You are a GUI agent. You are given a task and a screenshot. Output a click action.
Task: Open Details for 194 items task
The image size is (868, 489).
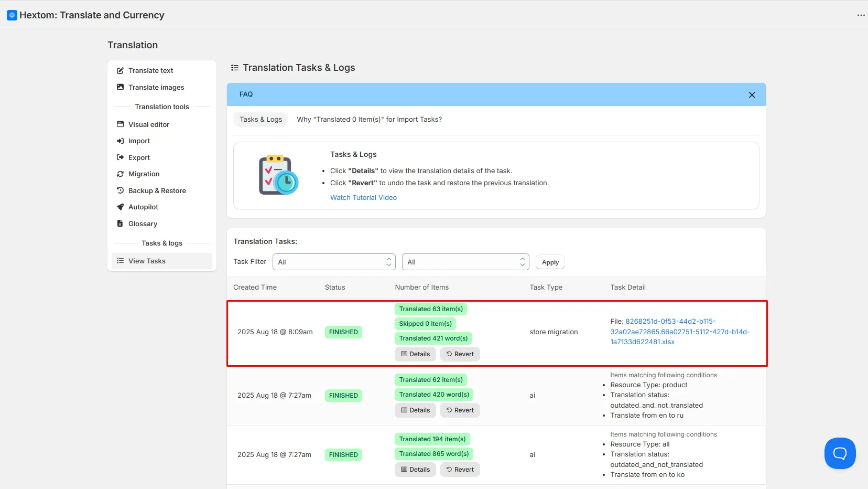(x=415, y=470)
